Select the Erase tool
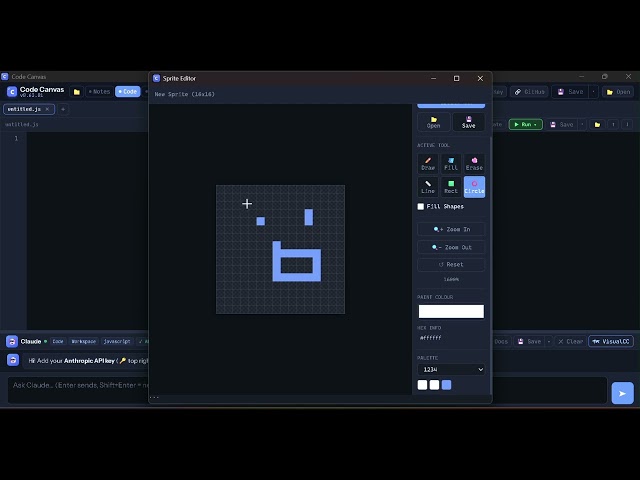Viewport: 640px width, 480px height. 474,164
